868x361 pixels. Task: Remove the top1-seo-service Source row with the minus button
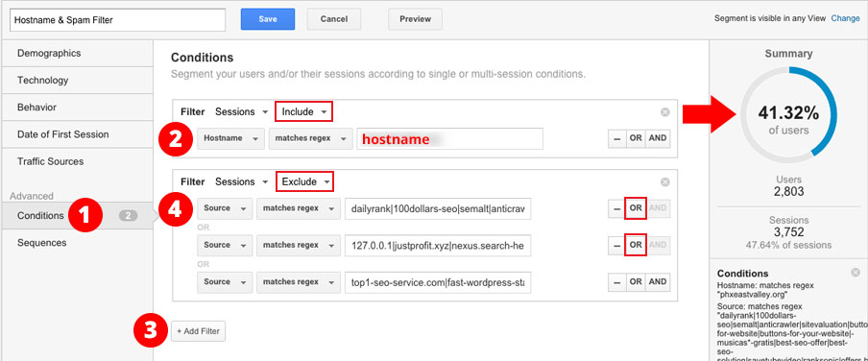click(616, 282)
